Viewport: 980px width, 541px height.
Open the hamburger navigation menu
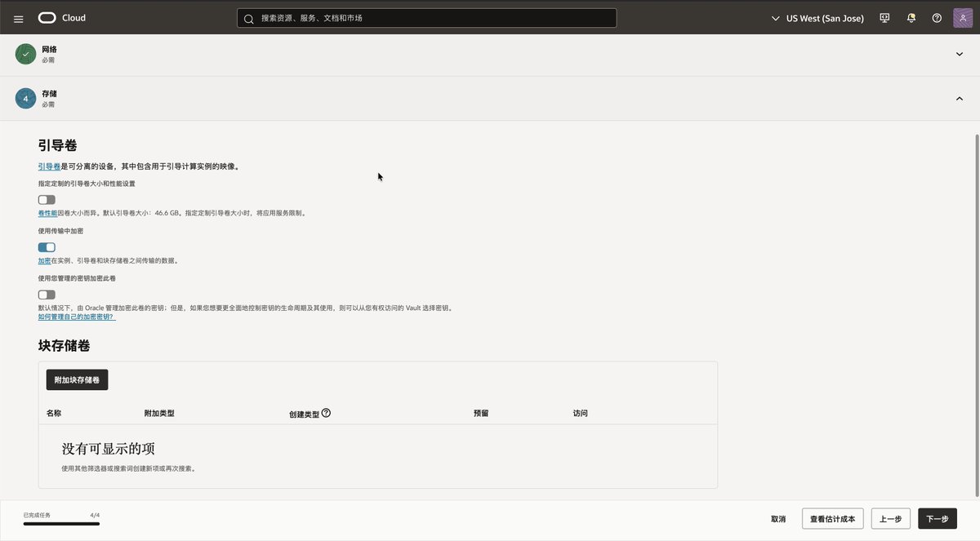pyautogui.click(x=19, y=18)
